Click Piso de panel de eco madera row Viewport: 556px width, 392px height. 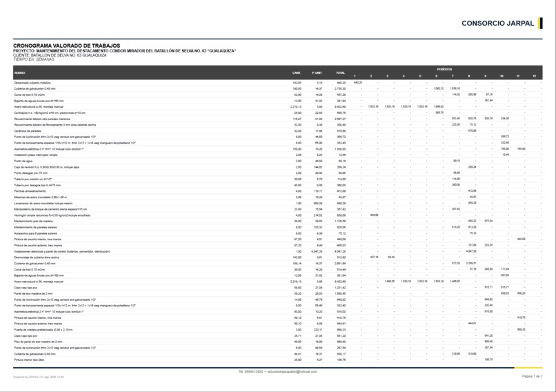(277, 342)
